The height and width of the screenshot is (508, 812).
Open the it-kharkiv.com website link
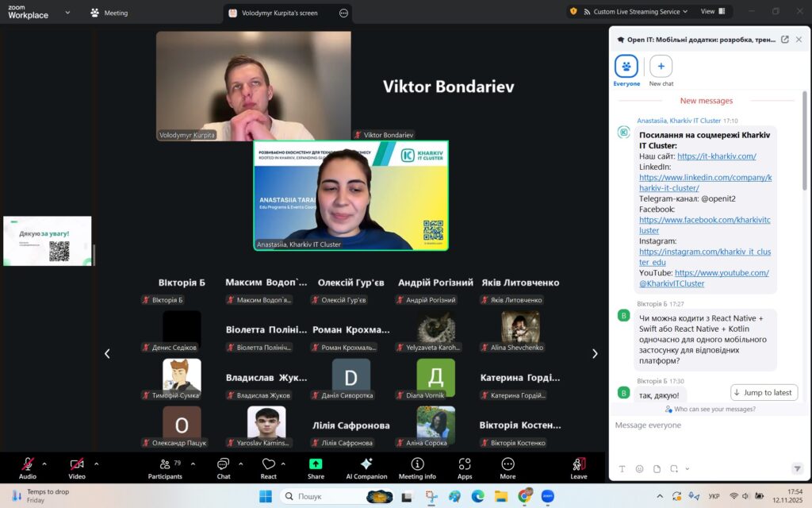[716, 156]
